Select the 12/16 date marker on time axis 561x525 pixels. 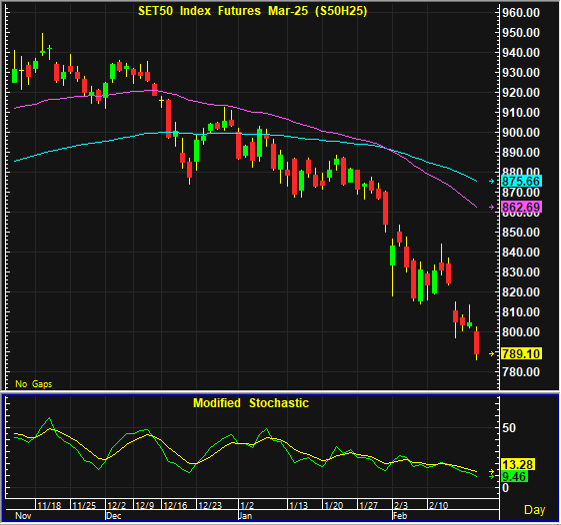(175, 505)
